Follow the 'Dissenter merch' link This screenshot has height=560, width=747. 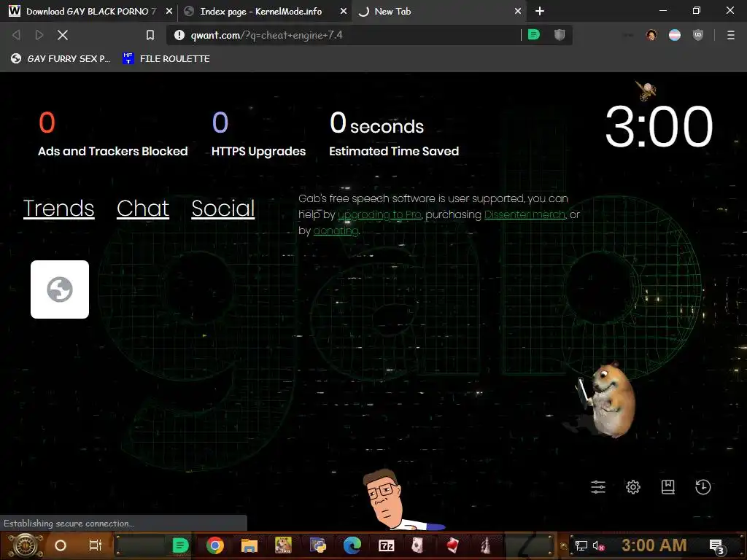pyautogui.click(x=525, y=215)
